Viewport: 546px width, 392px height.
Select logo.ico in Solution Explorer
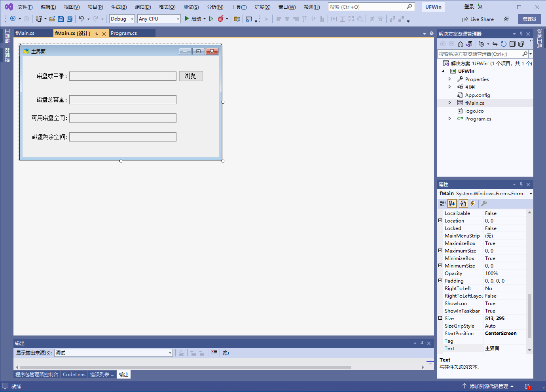coord(474,111)
